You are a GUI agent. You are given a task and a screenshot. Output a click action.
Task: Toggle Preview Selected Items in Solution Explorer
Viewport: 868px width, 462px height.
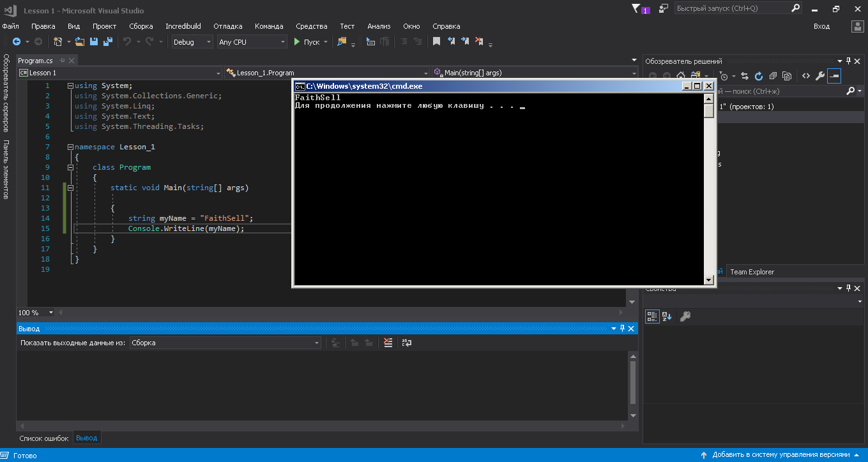(834, 76)
